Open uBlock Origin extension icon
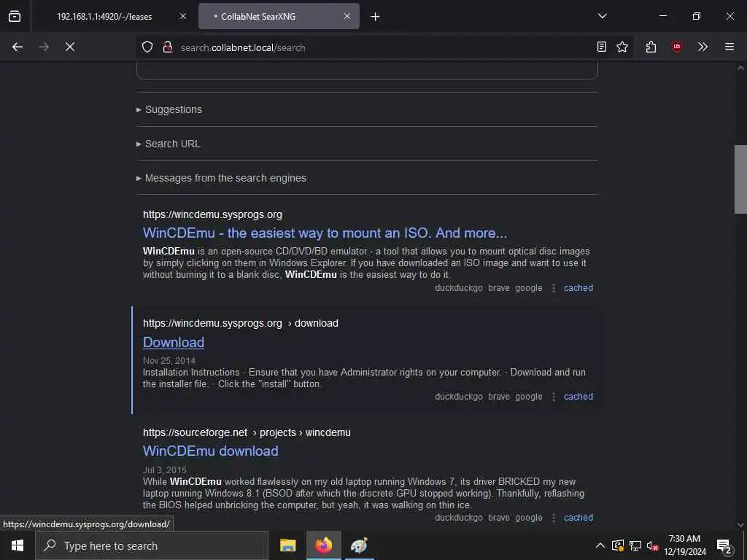The image size is (747, 560). pos(676,47)
